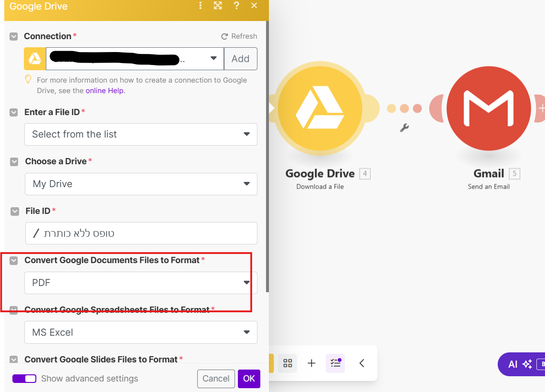Collapse the Connection field section

(14, 37)
